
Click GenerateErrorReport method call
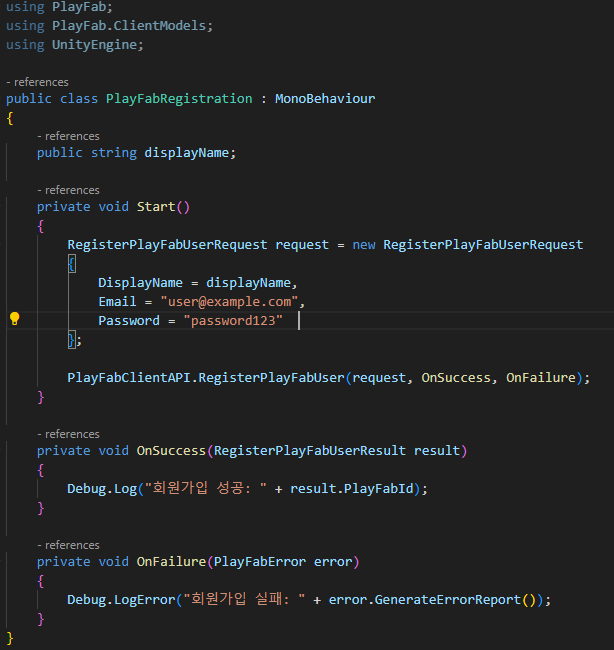448,600
